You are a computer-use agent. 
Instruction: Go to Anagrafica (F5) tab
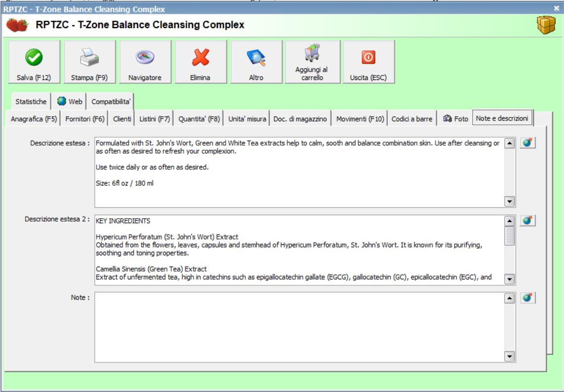point(34,118)
